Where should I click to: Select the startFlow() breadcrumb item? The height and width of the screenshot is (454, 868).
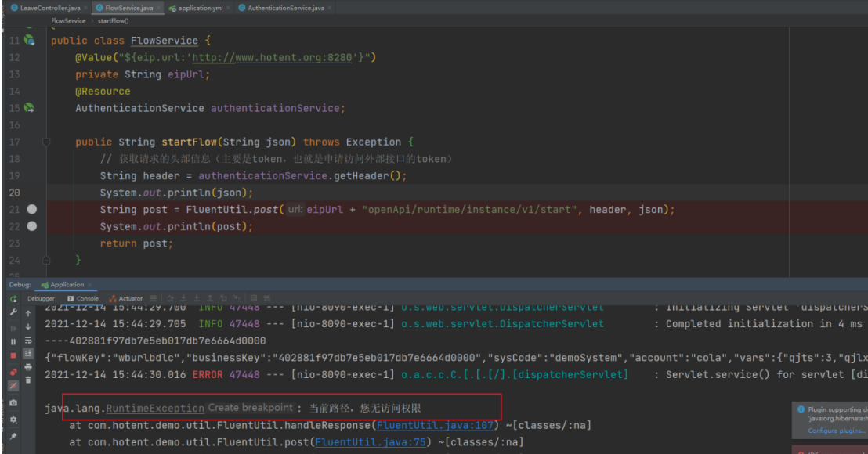point(114,21)
